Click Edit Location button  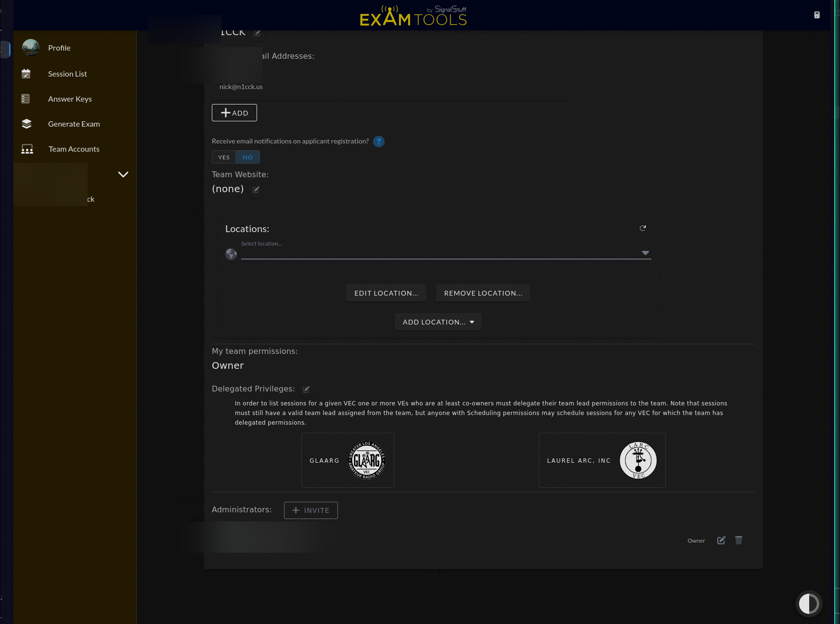[386, 293]
